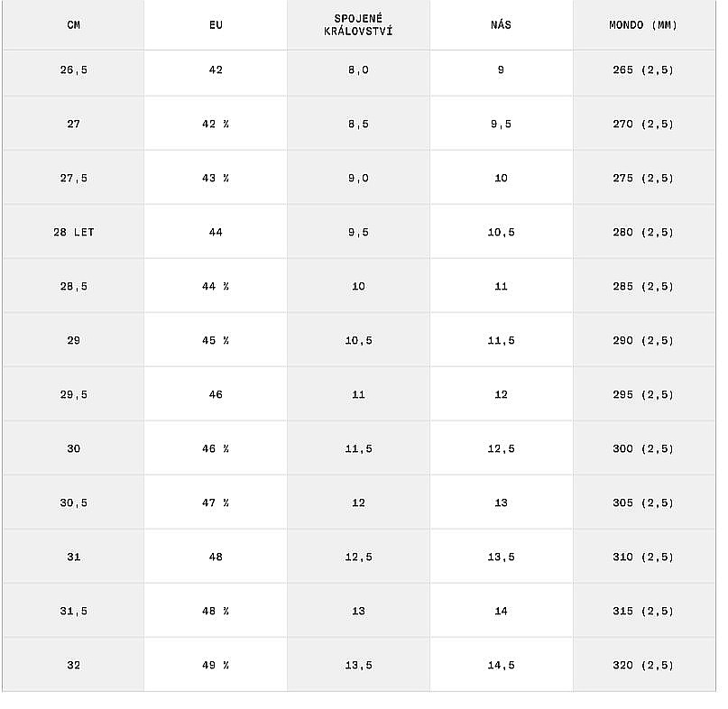The height and width of the screenshot is (709, 728).
Task: Click the 30,5 CM cell
Action: coord(73,503)
